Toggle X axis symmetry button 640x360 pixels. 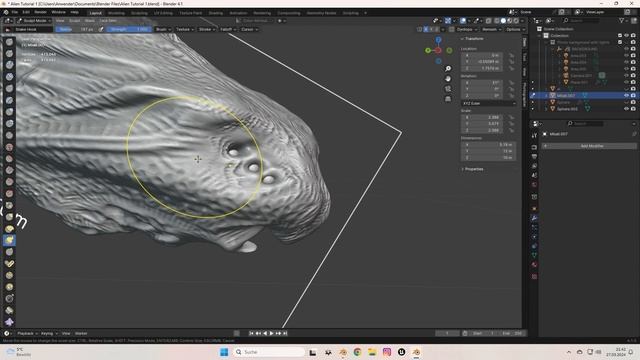(426, 29)
